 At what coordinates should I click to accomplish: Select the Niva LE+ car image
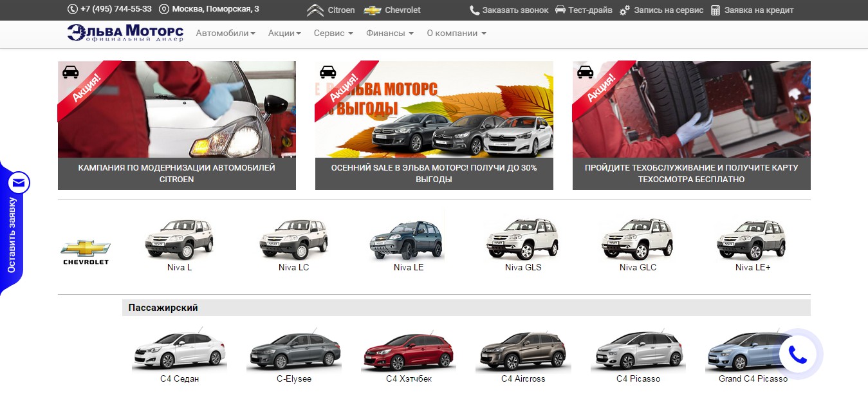[753, 239]
